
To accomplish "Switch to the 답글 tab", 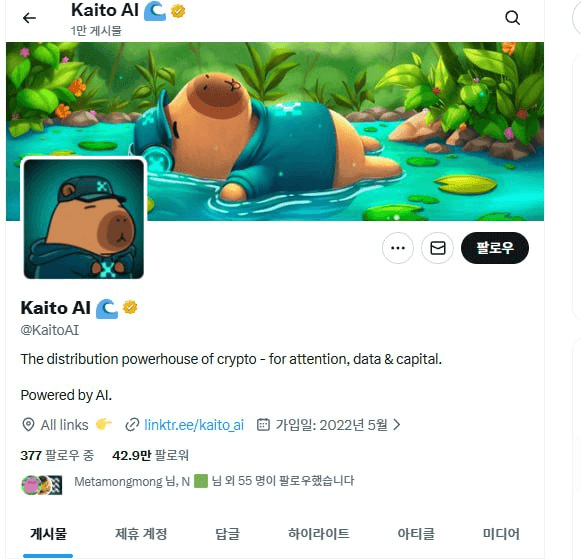I will 228,534.
